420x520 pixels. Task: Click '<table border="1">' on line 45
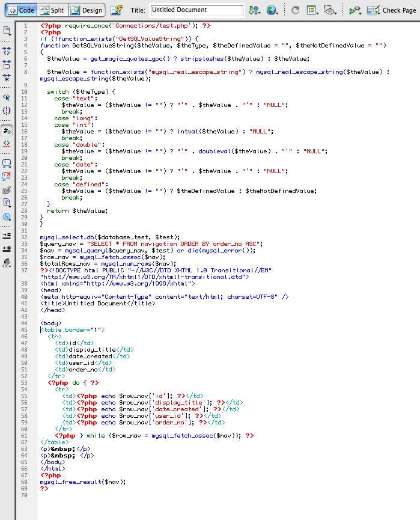[73, 330]
